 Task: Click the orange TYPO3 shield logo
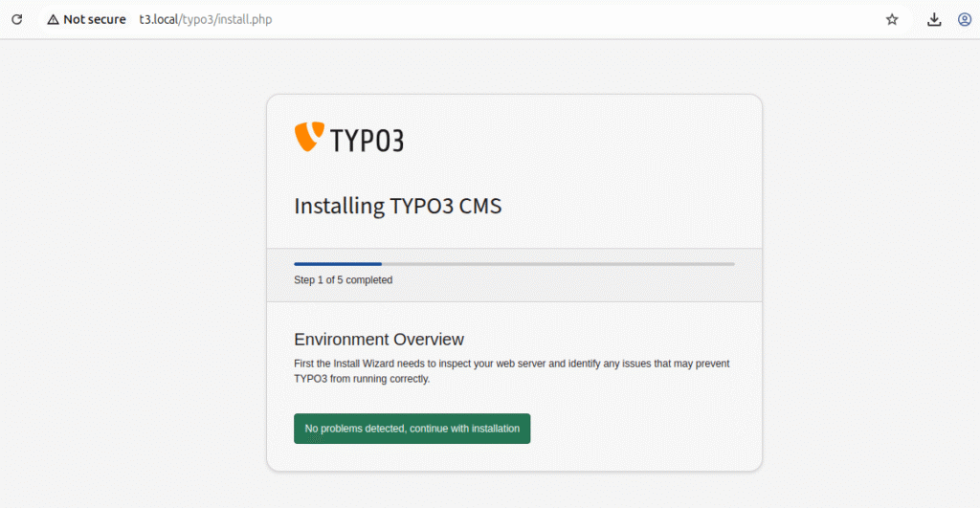point(308,138)
